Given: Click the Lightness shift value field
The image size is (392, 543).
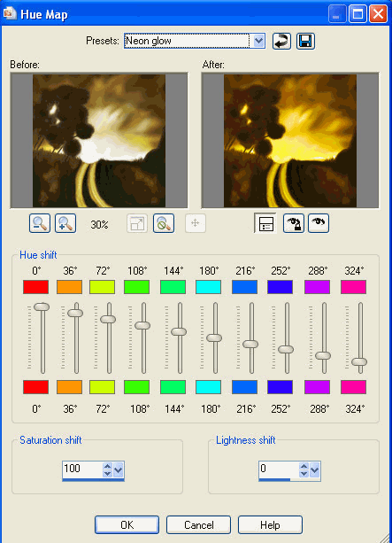Looking at the screenshot, I should pyautogui.click(x=279, y=469).
